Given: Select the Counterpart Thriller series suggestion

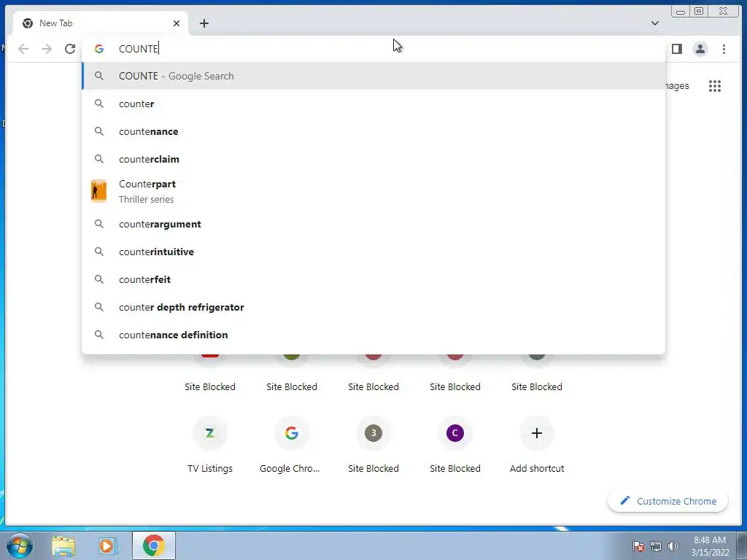Looking at the screenshot, I should point(373,192).
